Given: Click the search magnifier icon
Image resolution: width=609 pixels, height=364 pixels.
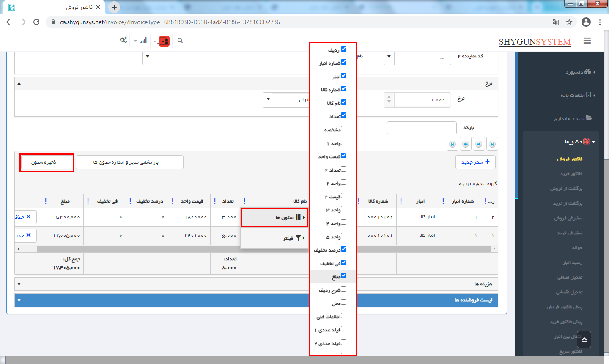Looking at the screenshot, I should tap(180, 41).
